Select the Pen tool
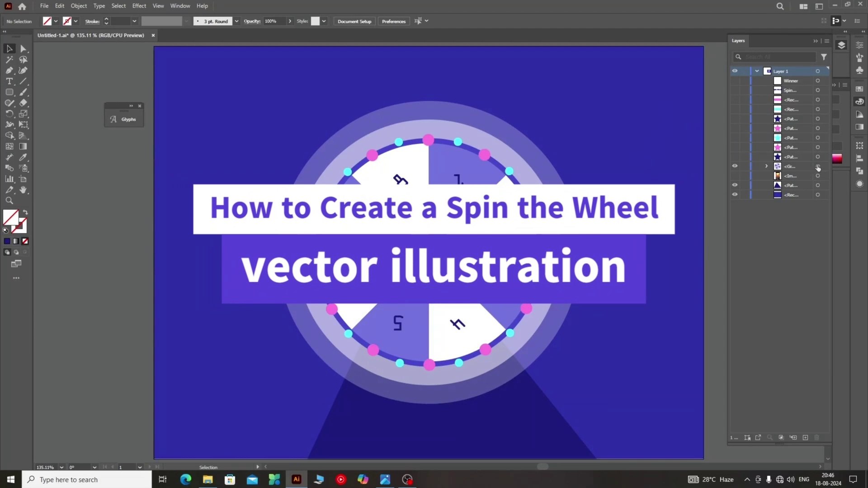This screenshot has width=868, height=488. click(9, 70)
